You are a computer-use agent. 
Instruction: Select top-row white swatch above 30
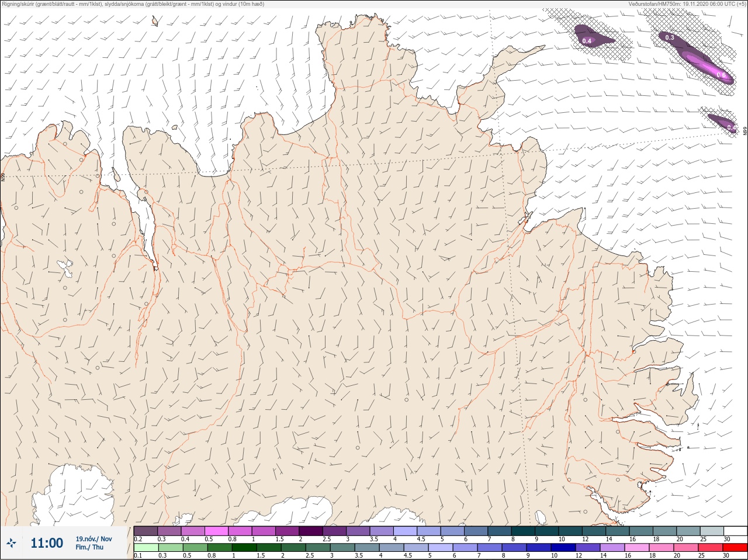pyautogui.click(x=735, y=531)
